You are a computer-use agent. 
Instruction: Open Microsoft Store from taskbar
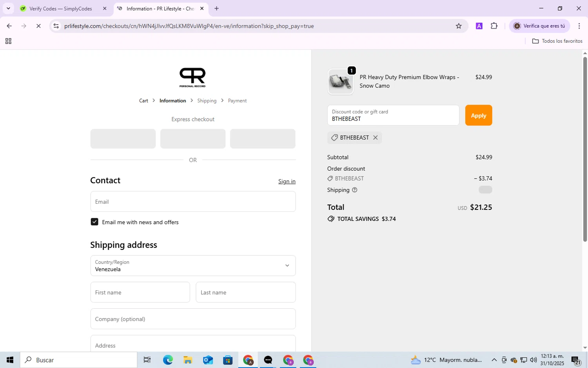[228, 360]
